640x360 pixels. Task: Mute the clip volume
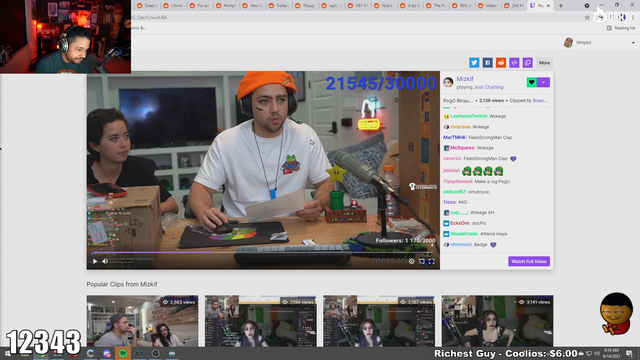pyautogui.click(x=105, y=261)
